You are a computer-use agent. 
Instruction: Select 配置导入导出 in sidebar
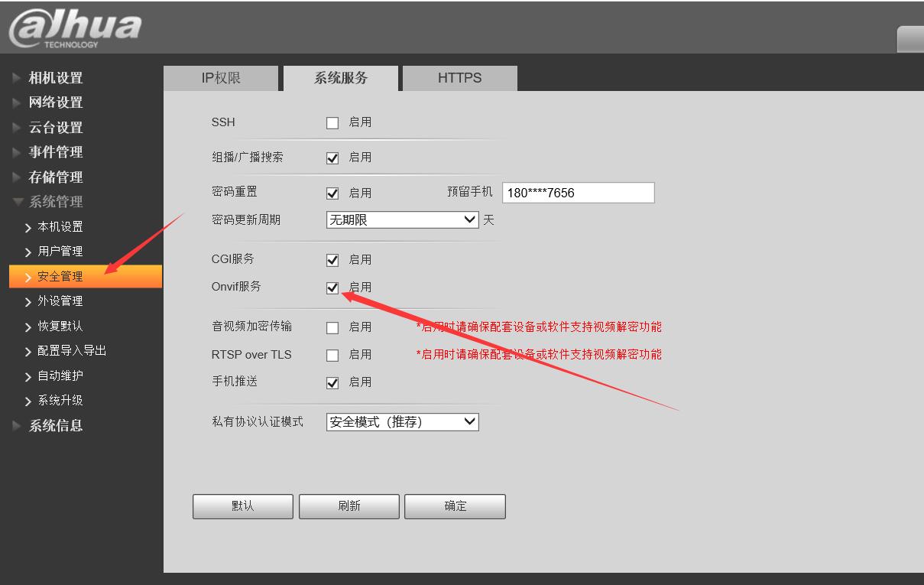(x=71, y=351)
